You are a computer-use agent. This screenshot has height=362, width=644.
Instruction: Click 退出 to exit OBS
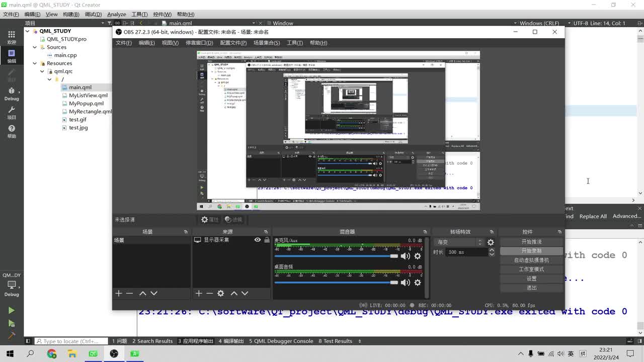531,288
